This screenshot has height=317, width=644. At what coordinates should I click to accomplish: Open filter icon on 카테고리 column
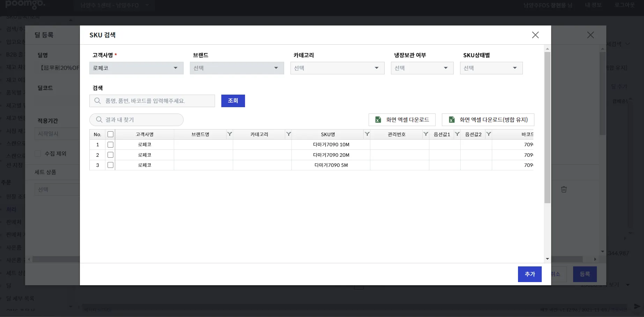[289, 134]
